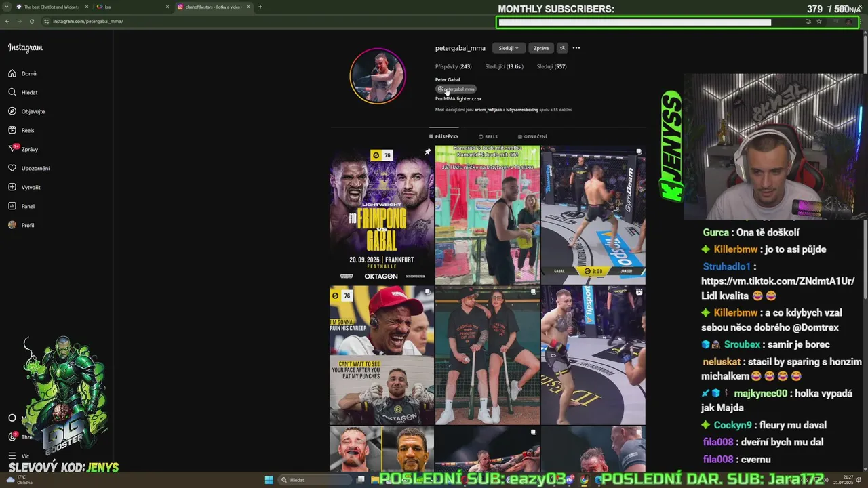This screenshot has width=868, height=488.
Task: Open couple with baseball bats post
Action: [488, 355]
